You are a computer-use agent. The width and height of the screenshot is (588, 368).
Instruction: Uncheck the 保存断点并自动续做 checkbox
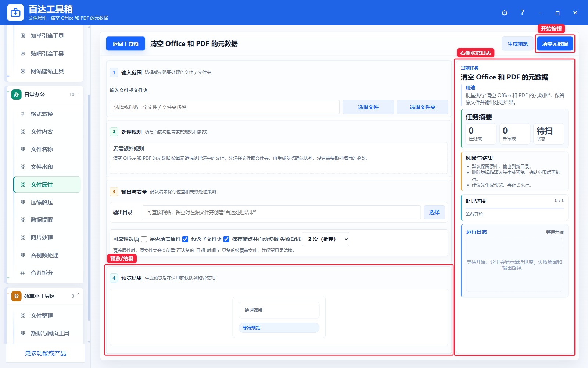click(x=226, y=239)
